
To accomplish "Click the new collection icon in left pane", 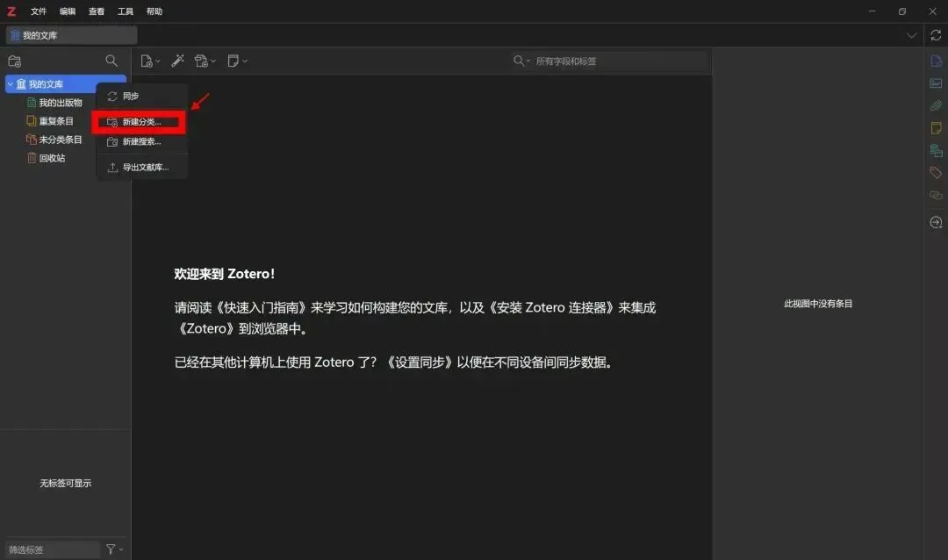I will click(15, 61).
